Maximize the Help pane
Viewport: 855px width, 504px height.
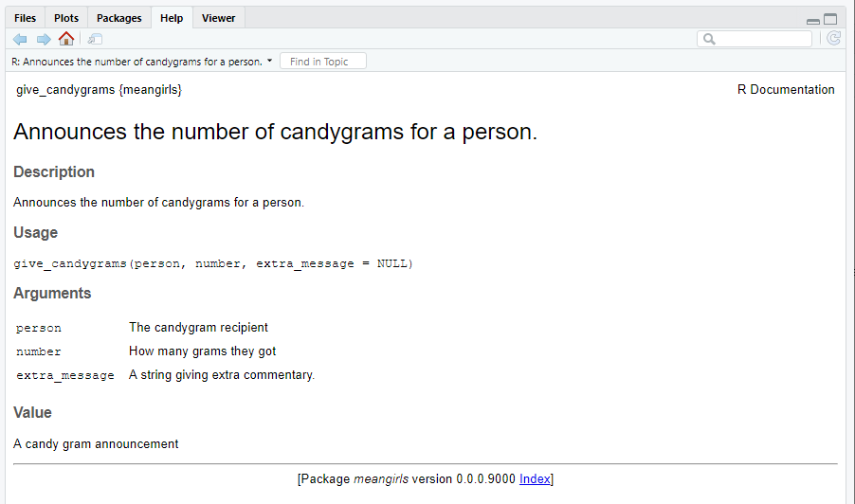(x=830, y=19)
